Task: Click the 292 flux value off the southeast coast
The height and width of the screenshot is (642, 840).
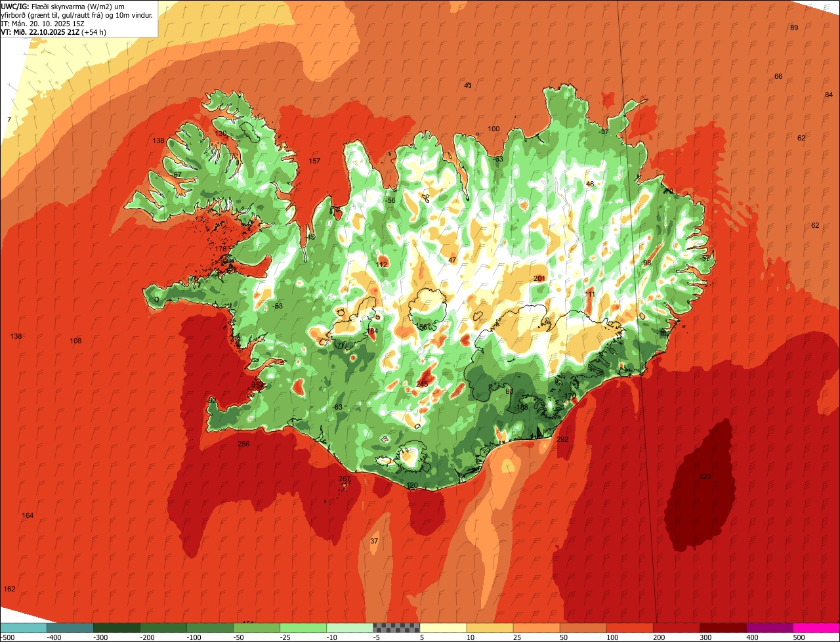Action: (562, 439)
